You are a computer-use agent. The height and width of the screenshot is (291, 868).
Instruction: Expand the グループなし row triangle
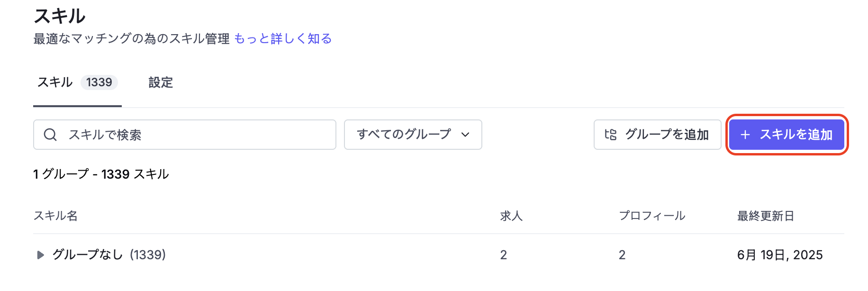(x=40, y=255)
